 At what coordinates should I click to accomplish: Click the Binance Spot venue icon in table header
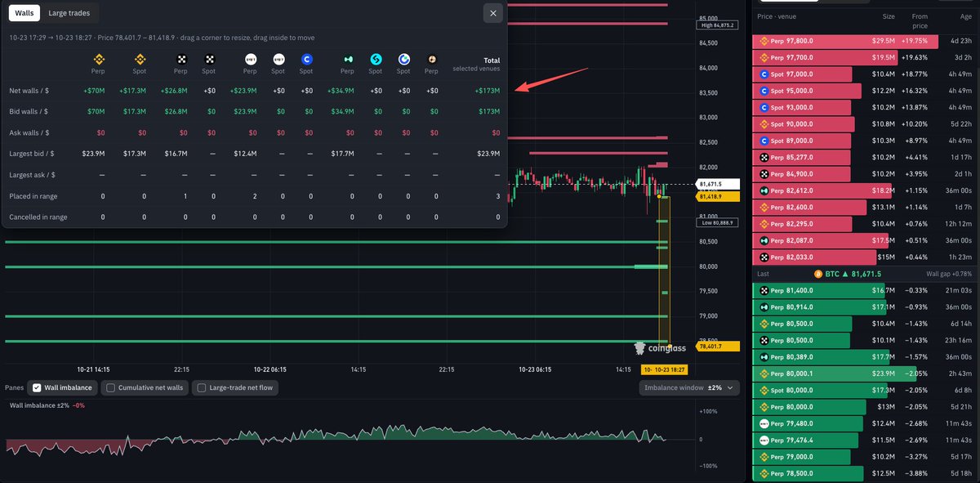pos(140,59)
